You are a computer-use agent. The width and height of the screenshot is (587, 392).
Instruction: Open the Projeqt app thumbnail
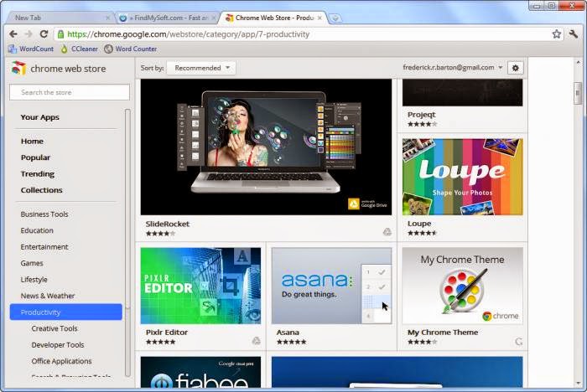[462, 93]
